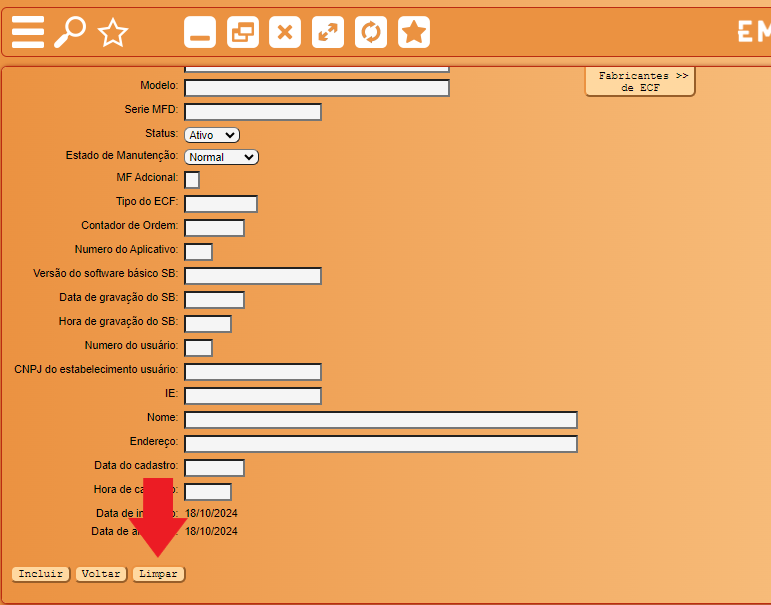Expand the Estado de Manutenção dropdown
The width and height of the screenshot is (771, 605).
pos(221,157)
